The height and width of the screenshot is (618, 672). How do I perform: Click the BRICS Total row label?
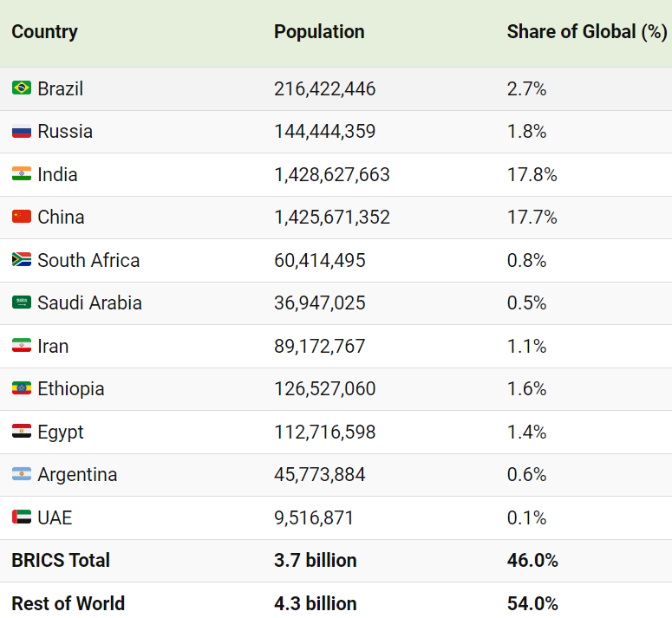(61, 560)
